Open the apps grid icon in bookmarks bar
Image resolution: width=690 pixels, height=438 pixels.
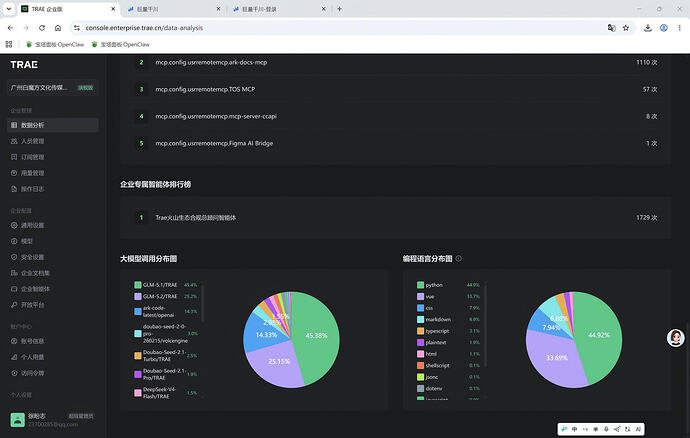9,44
